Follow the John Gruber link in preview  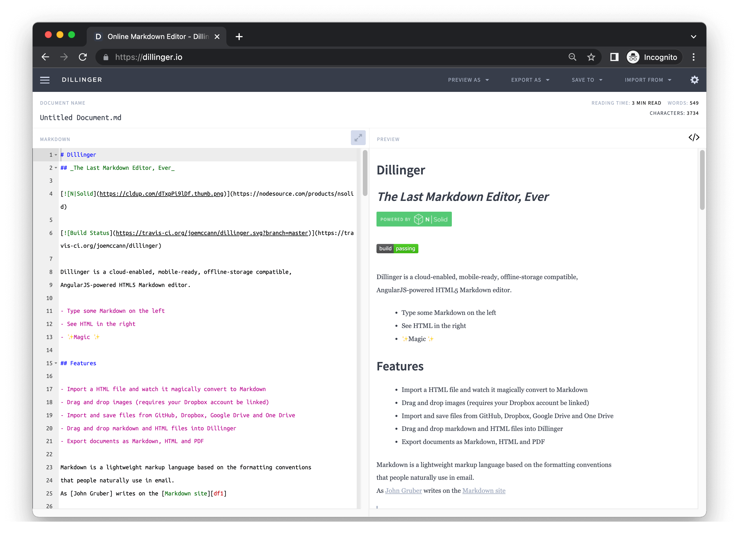click(x=403, y=491)
